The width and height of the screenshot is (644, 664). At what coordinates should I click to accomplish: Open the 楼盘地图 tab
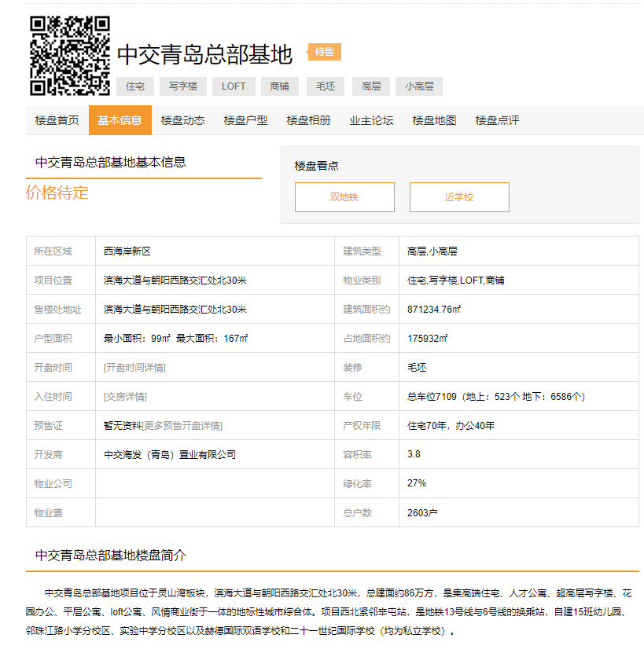(x=434, y=120)
